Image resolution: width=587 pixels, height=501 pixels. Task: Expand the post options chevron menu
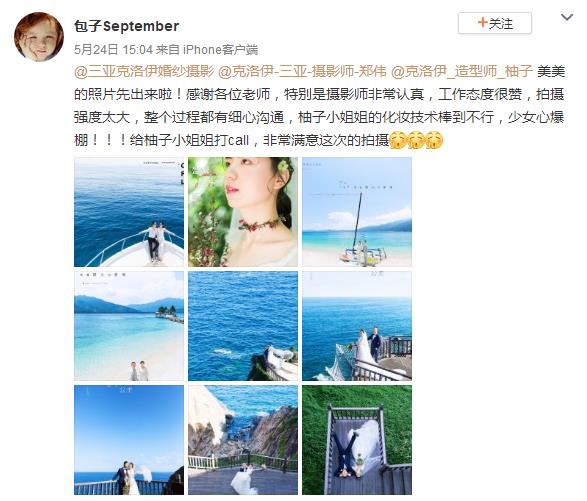tap(567, 17)
